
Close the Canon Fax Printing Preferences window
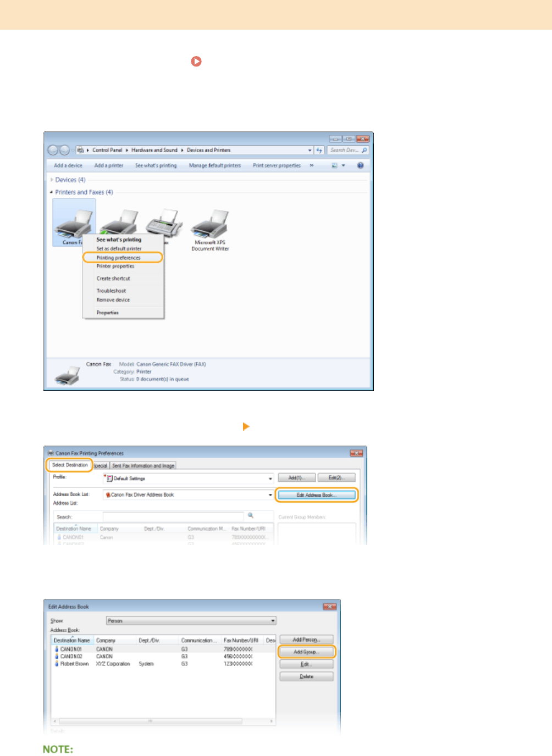pyautogui.click(x=356, y=453)
